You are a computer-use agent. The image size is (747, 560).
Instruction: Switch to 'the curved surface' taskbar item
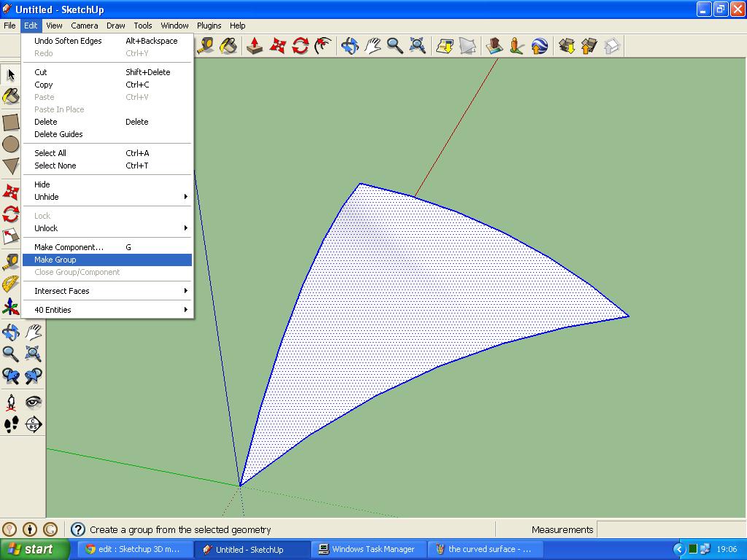[485, 549]
